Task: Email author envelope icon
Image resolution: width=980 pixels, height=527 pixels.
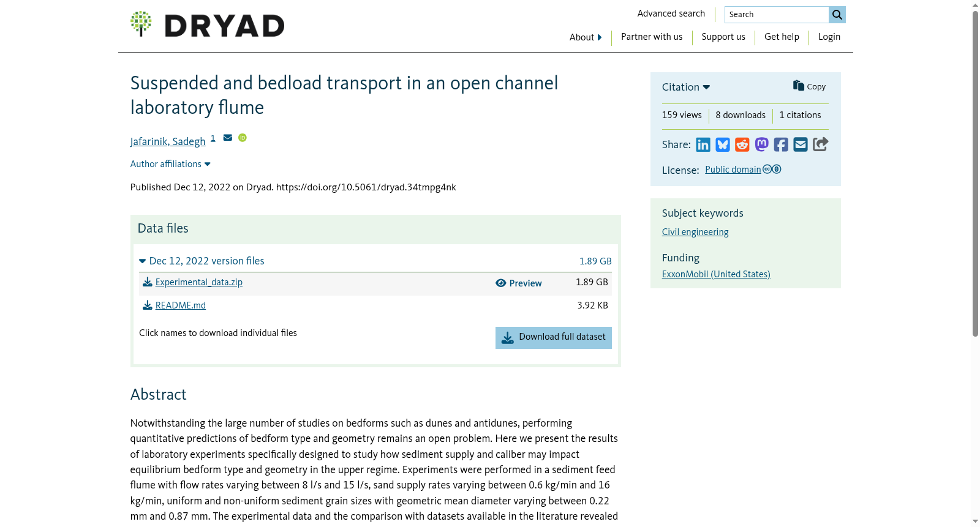Action: pos(228,138)
